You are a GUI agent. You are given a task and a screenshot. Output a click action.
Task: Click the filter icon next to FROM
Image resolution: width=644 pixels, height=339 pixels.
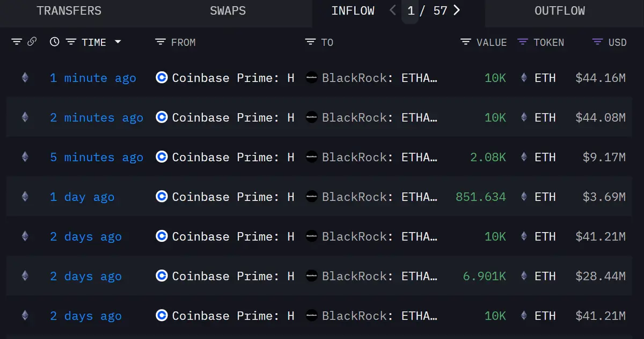click(160, 42)
